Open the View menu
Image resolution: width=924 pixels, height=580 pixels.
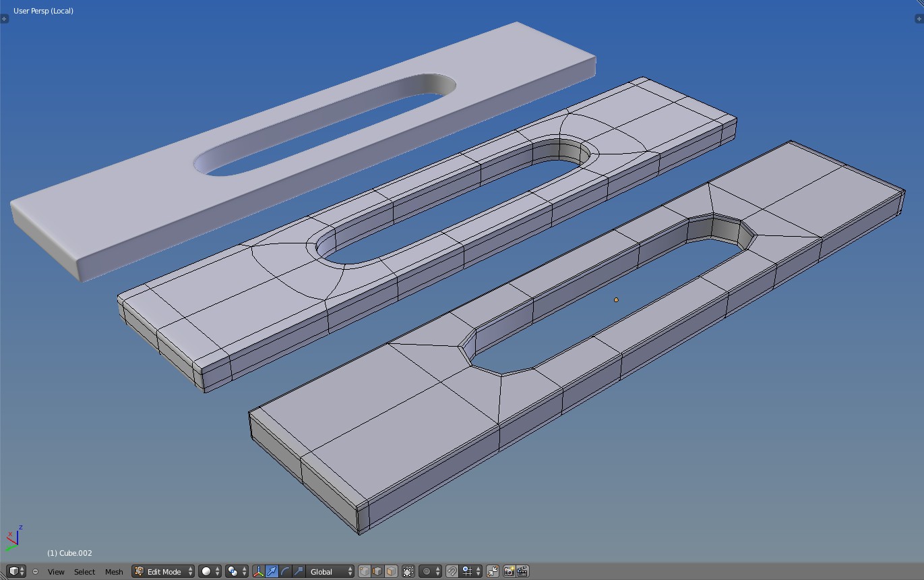tap(56, 572)
